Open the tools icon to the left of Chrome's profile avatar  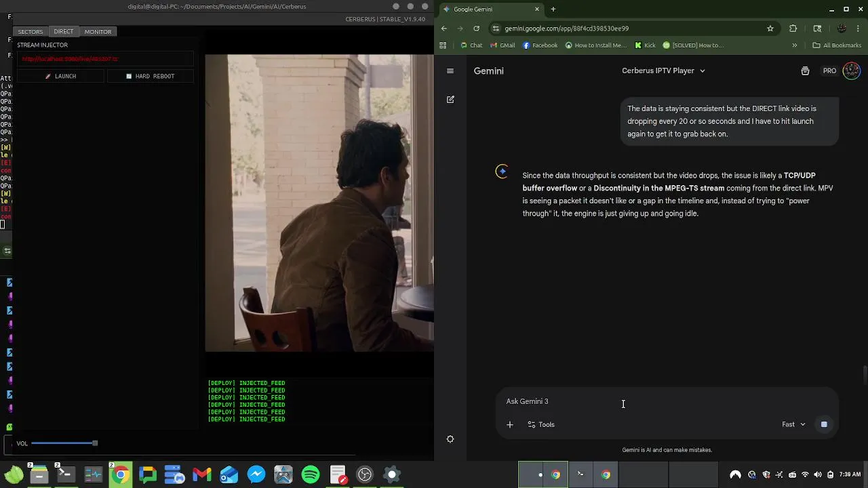[817, 28]
